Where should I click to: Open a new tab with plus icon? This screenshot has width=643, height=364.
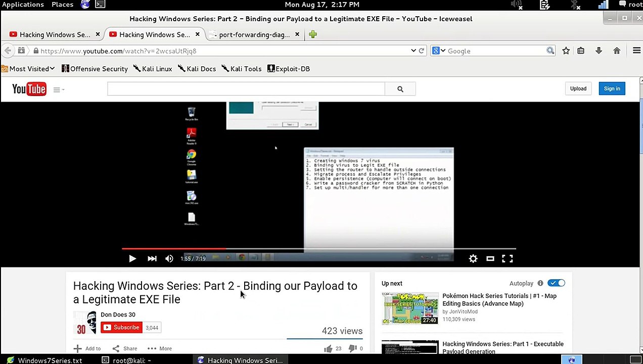313,34
